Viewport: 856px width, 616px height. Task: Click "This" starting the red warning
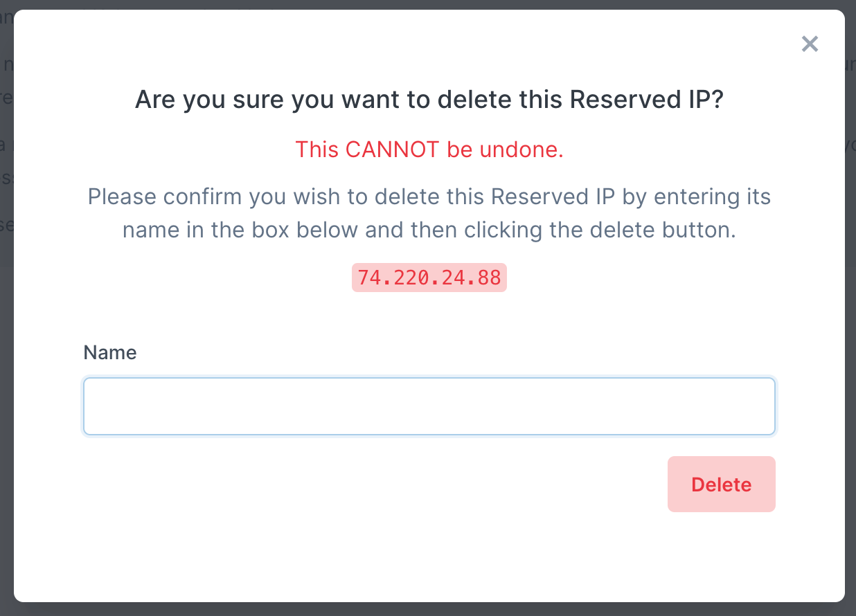(317, 150)
